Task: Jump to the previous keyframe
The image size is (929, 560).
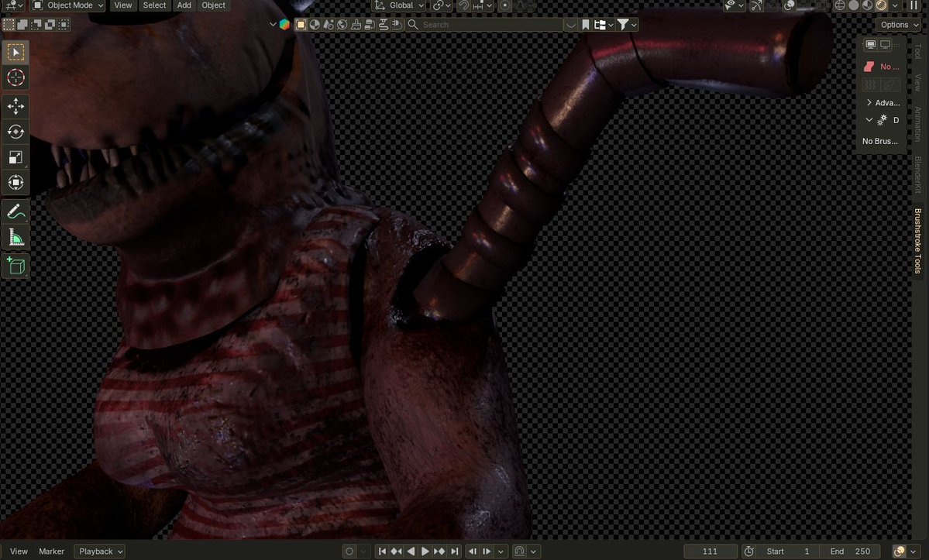Action: point(397,551)
